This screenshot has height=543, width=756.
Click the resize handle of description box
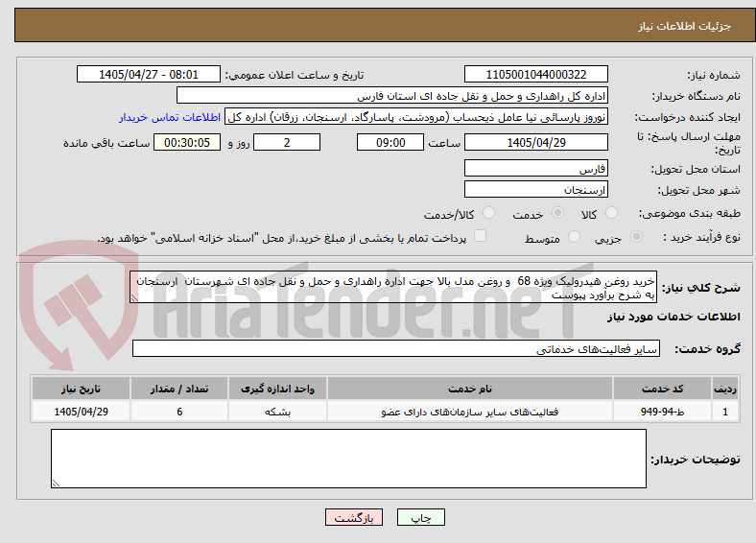click(134, 298)
